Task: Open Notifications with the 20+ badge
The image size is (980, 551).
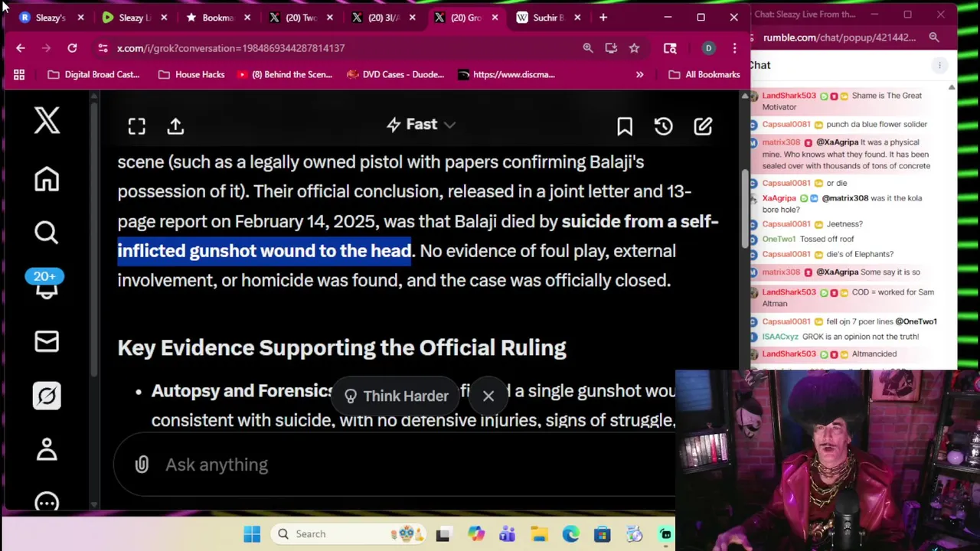Action: pyautogui.click(x=45, y=285)
